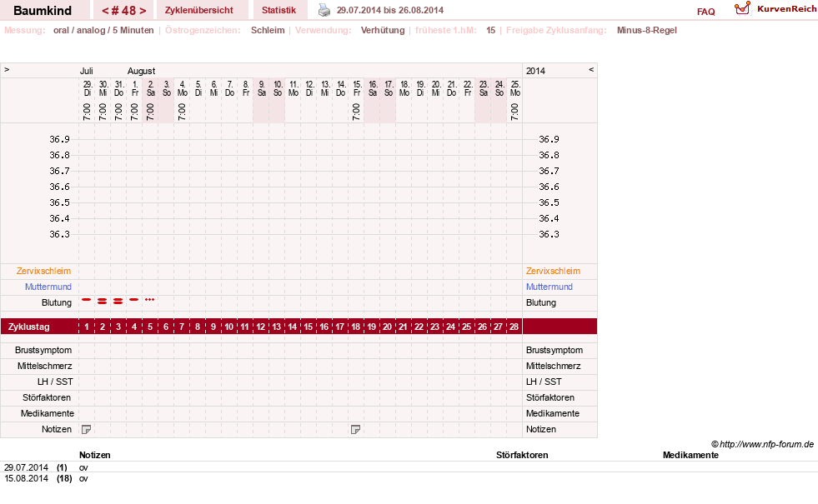The width and height of the screenshot is (818, 504).
Task: Click the printer icon
Action: click(324, 11)
